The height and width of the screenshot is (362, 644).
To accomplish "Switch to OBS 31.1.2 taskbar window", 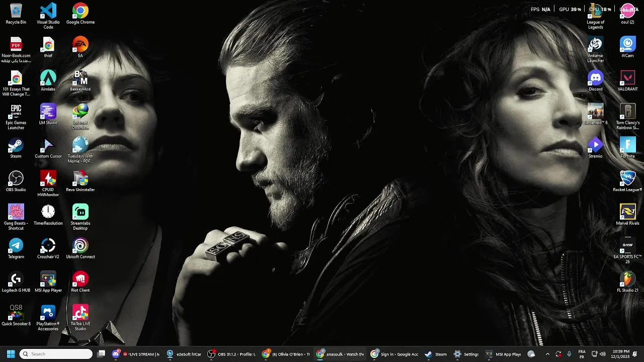I will point(232,354).
